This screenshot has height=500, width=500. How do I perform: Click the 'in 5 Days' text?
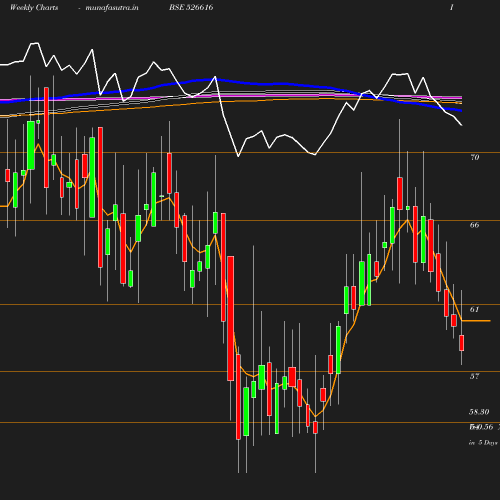483,443
